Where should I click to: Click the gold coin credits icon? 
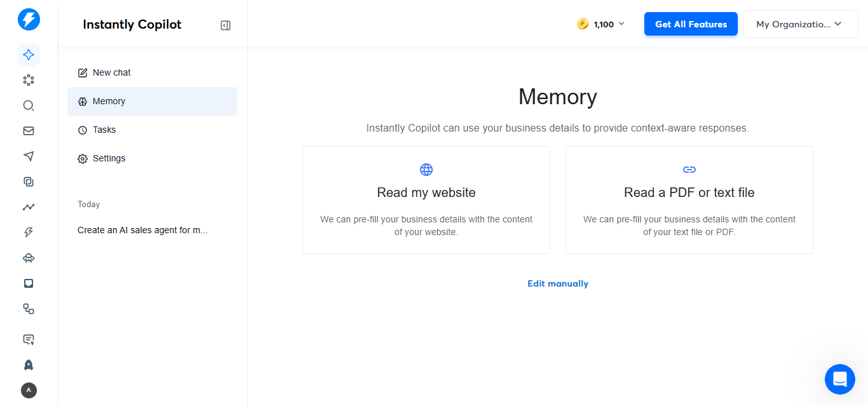coord(583,24)
